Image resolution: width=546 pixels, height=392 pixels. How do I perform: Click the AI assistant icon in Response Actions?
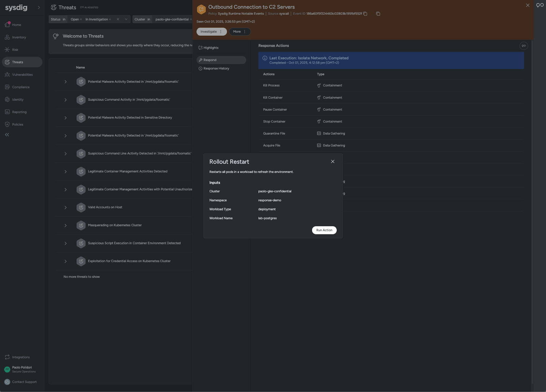(523, 46)
